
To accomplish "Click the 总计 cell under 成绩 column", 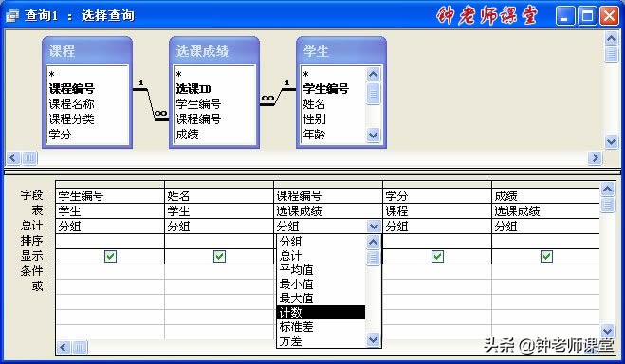I will tap(545, 227).
